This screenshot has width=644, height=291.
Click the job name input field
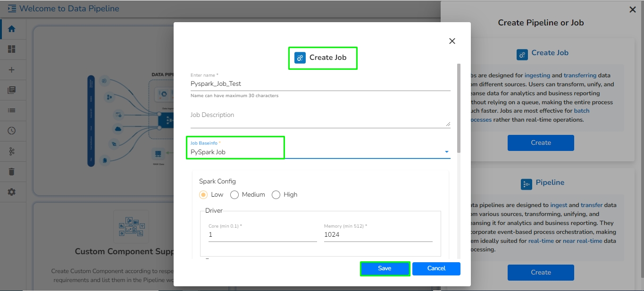click(320, 84)
